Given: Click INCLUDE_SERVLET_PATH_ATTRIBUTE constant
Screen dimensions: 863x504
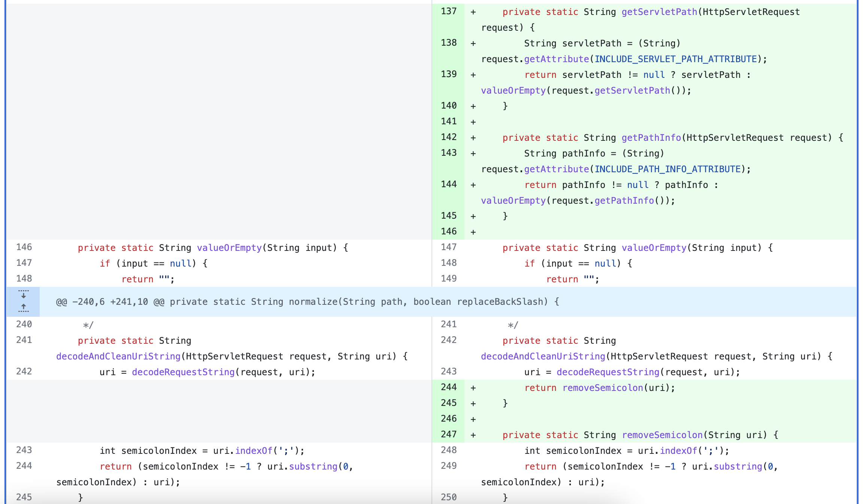Looking at the screenshot, I should 676,59.
